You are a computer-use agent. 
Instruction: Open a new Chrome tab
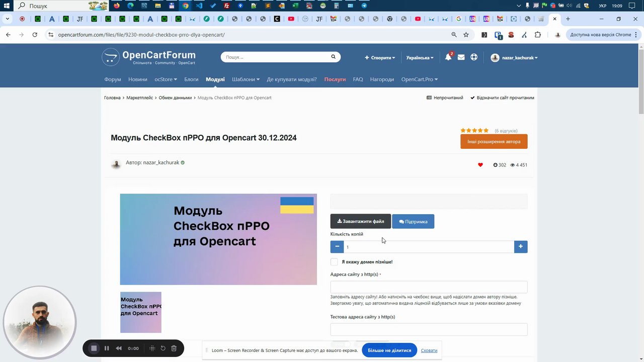568,19
